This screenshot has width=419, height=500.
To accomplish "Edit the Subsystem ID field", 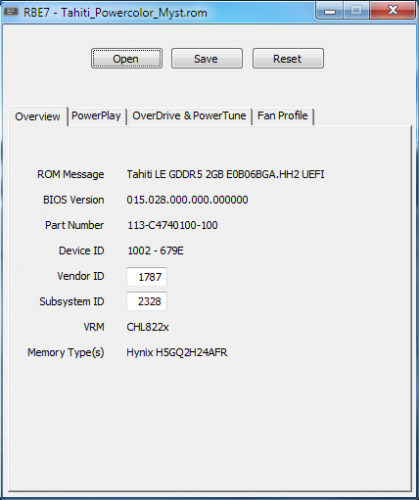I will click(x=147, y=301).
